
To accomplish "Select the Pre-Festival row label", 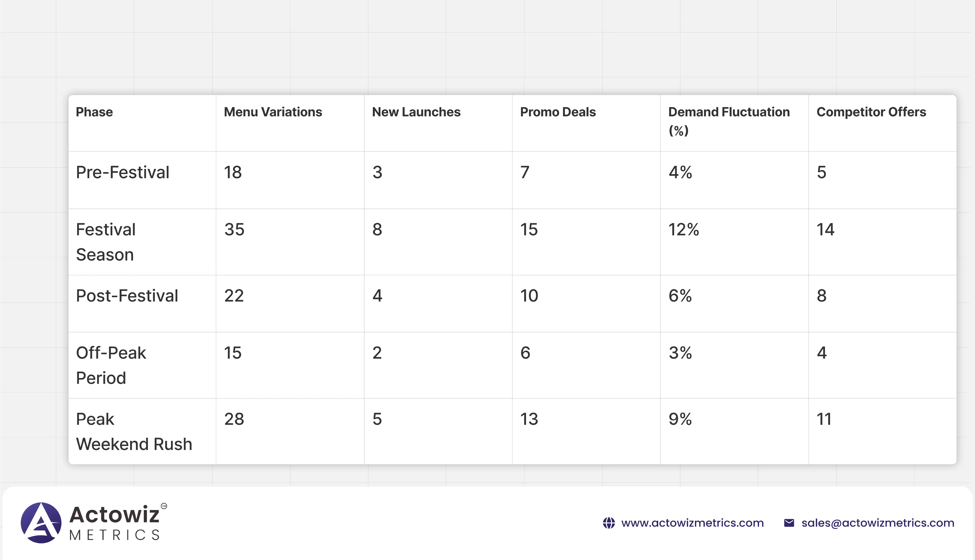I will pos(122,172).
